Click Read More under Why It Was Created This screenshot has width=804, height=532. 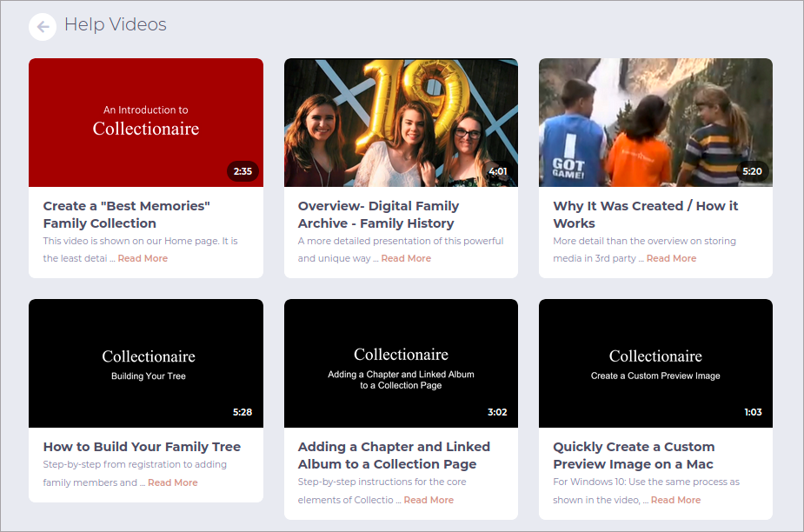point(671,258)
